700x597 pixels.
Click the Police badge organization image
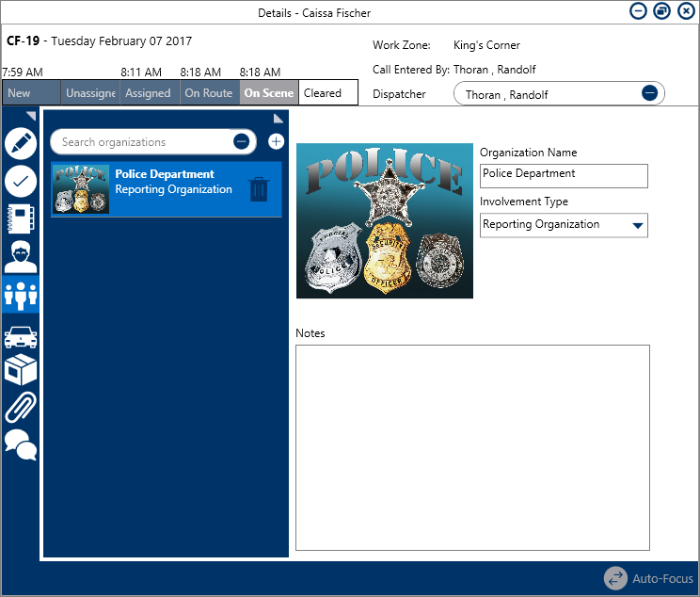click(x=384, y=220)
